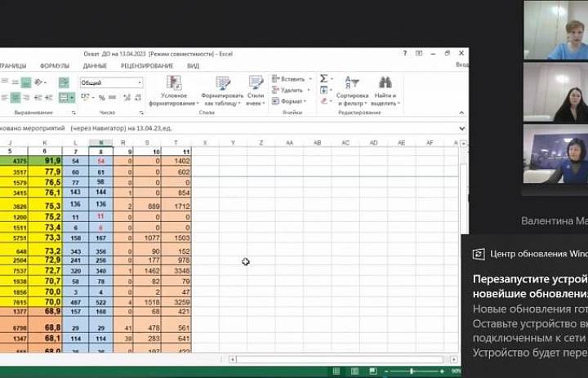
Task: Select column AA header
Action: [289, 143]
